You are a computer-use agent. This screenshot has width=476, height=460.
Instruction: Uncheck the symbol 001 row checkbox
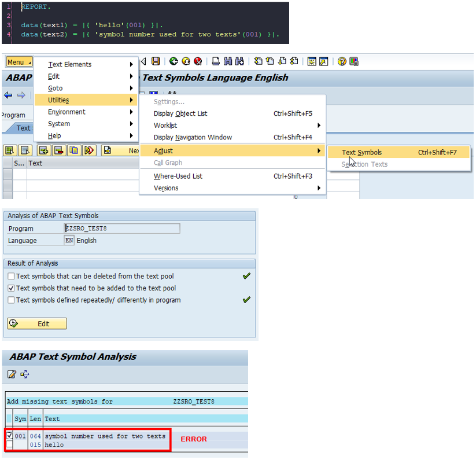(x=10, y=436)
